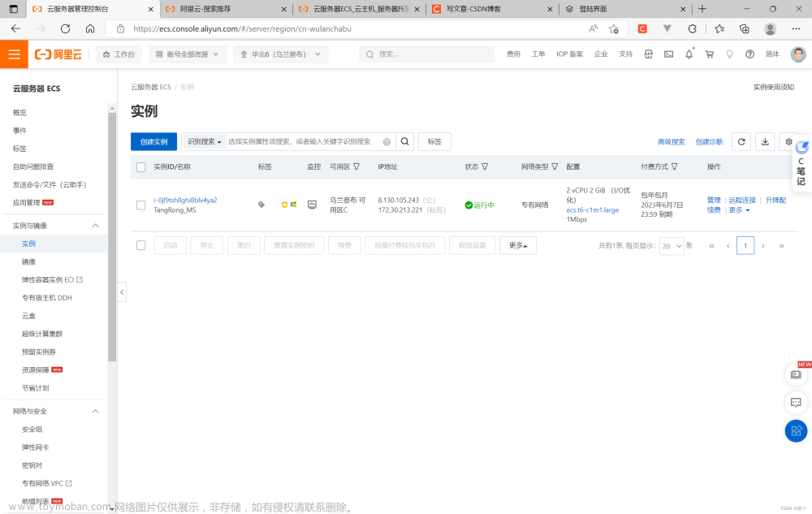Reload the browser page

coord(65,29)
